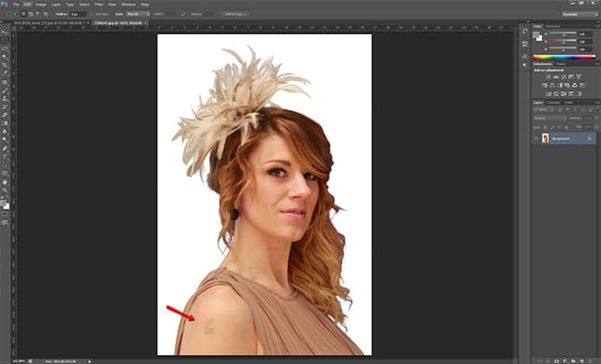Screen dimensions: 601x364
Task: Add a Levels adjustment
Action: point(555,77)
